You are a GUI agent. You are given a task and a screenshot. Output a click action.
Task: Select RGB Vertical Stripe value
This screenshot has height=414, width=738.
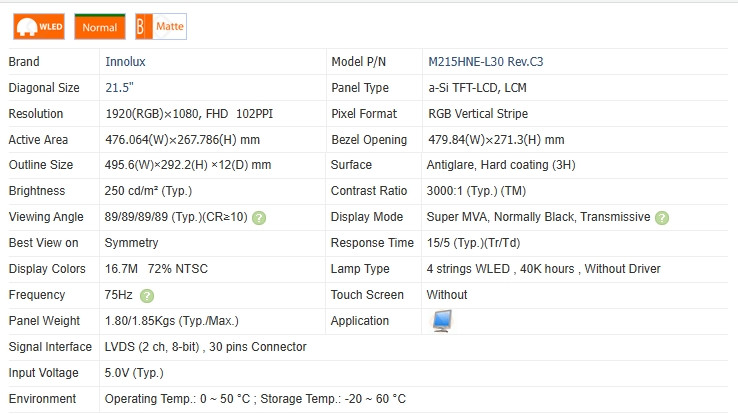click(478, 114)
